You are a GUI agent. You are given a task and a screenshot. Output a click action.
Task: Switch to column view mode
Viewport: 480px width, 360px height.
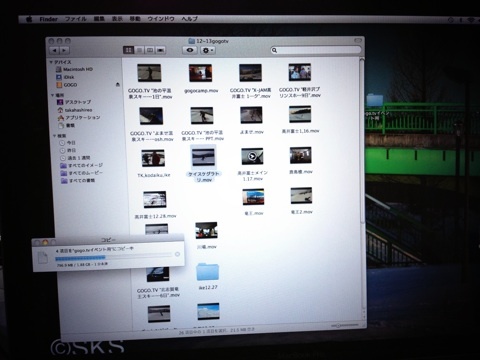click(150, 50)
